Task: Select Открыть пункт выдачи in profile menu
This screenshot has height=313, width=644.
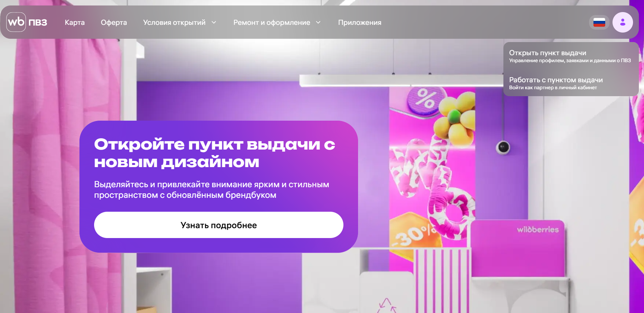Action: [548, 53]
